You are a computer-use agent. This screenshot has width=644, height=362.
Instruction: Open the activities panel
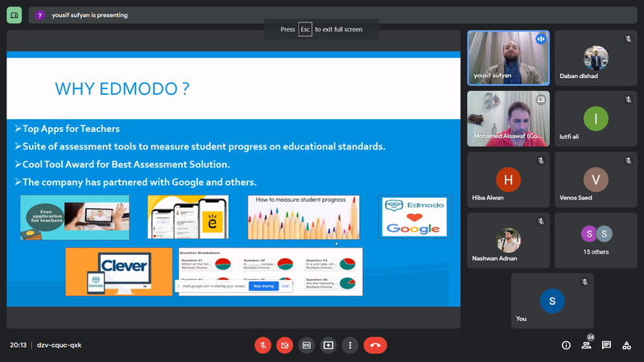tap(626, 345)
